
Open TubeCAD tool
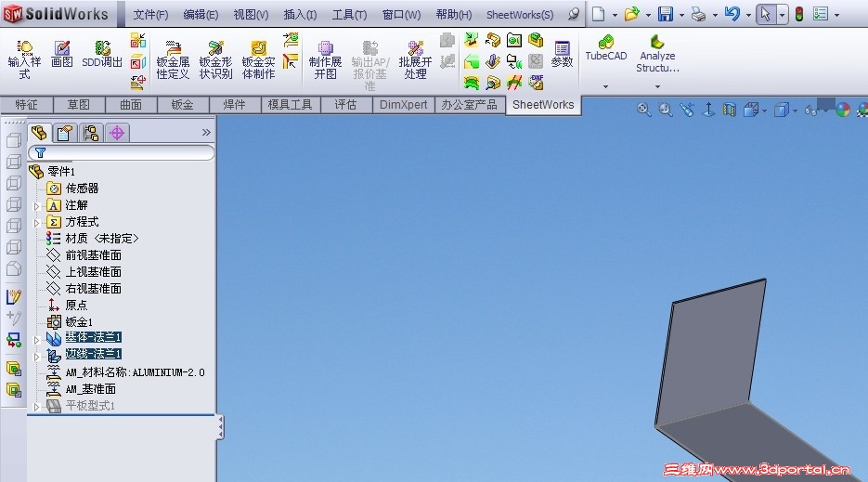pos(606,47)
